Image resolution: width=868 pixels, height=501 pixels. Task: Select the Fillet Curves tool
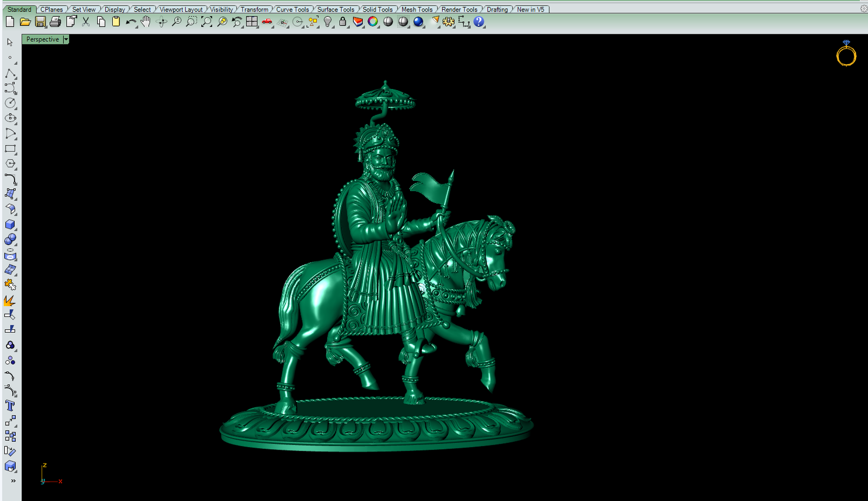[10, 179]
